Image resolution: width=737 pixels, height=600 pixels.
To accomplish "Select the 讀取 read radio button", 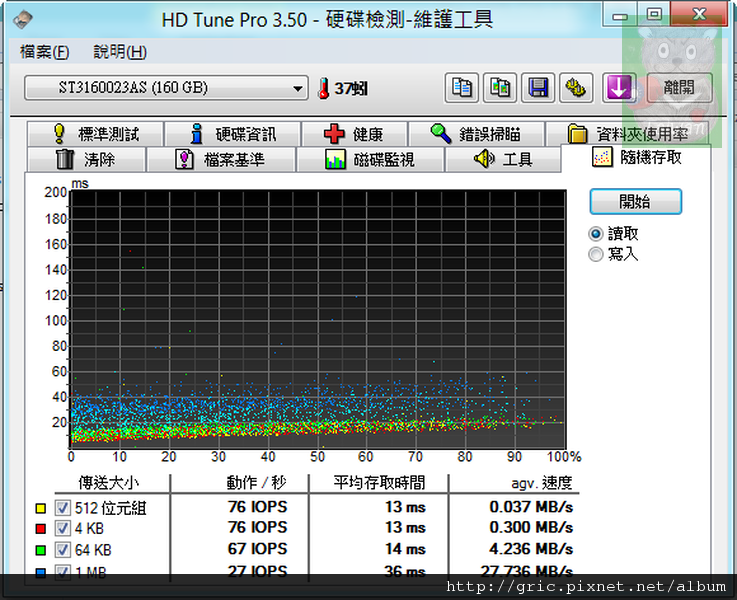I will [x=596, y=234].
